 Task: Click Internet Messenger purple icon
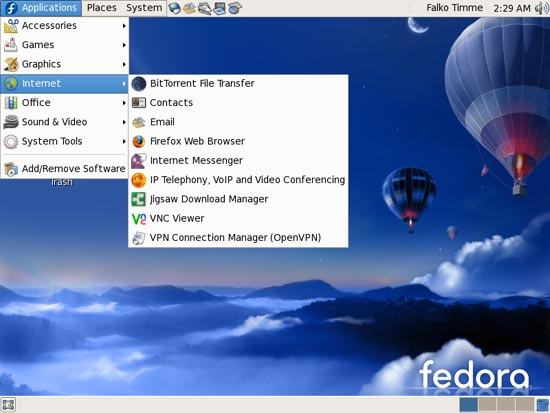pyautogui.click(x=139, y=161)
